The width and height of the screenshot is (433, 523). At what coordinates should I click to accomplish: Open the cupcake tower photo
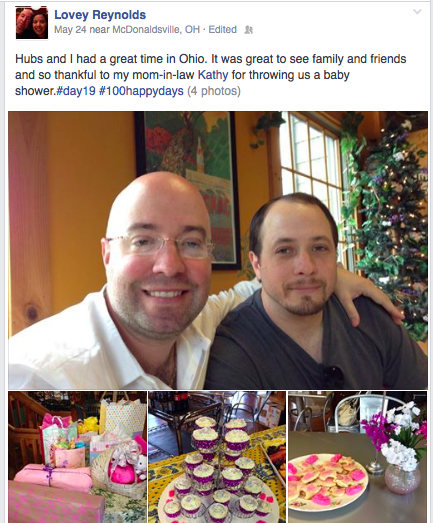(x=217, y=457)
